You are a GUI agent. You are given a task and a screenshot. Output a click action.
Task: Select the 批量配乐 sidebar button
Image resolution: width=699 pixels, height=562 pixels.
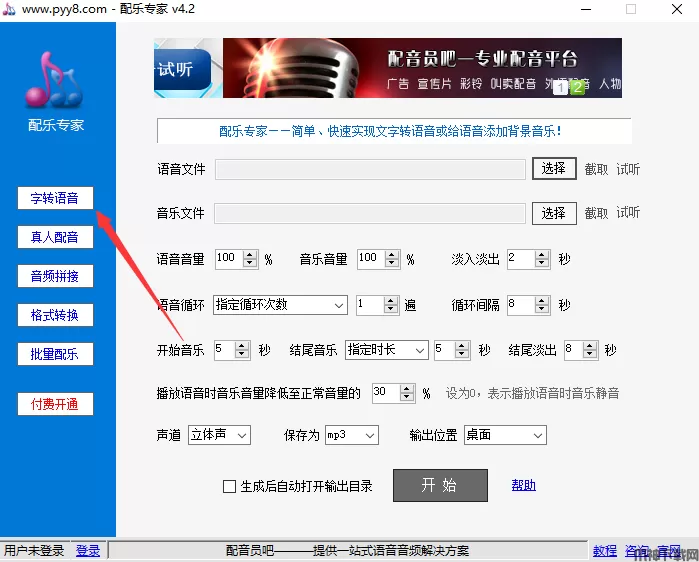point(55,354)
